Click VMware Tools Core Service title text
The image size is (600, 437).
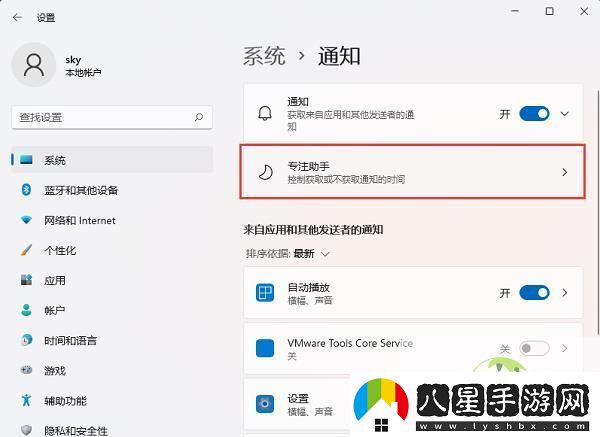[350, 343]
